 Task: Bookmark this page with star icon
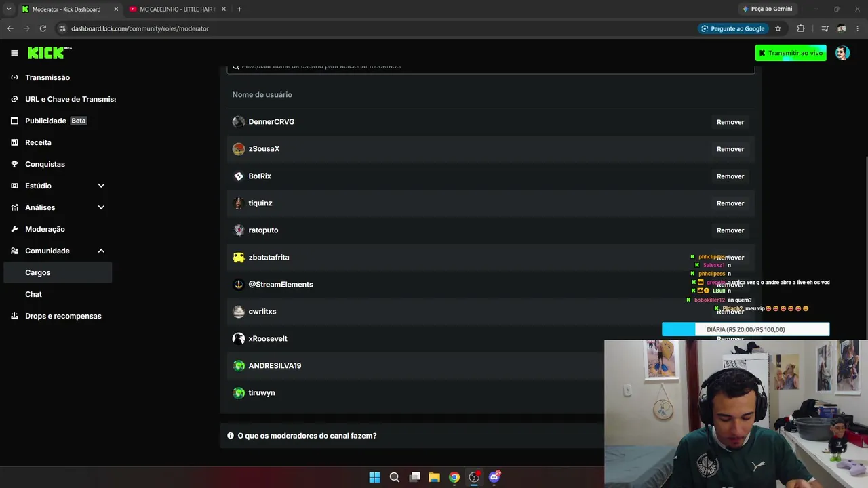click(x=778, y=28)
